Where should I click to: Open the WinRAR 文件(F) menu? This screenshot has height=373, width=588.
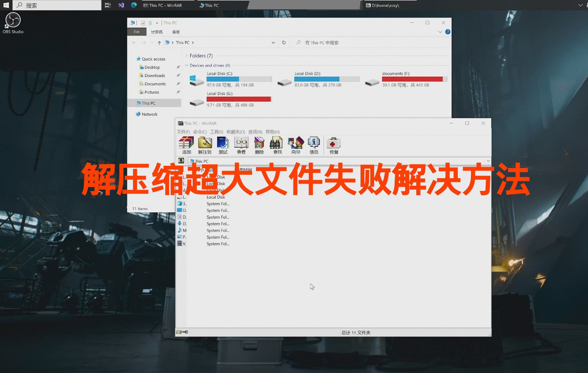pyautogui.click(x=183, y=132)
